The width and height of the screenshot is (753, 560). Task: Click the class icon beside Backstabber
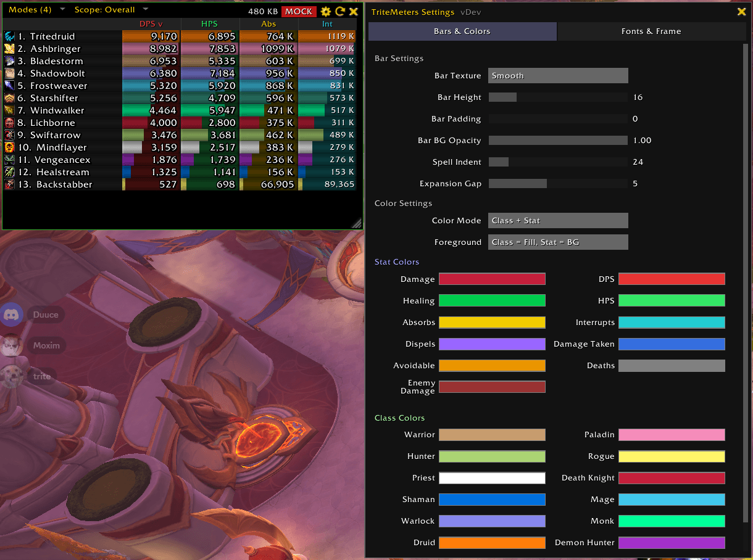coord(9,184)
